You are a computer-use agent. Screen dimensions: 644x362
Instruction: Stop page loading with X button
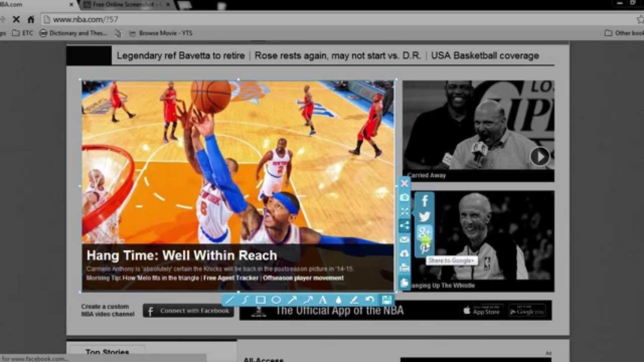pyautogui.click(x=16, y=20)
